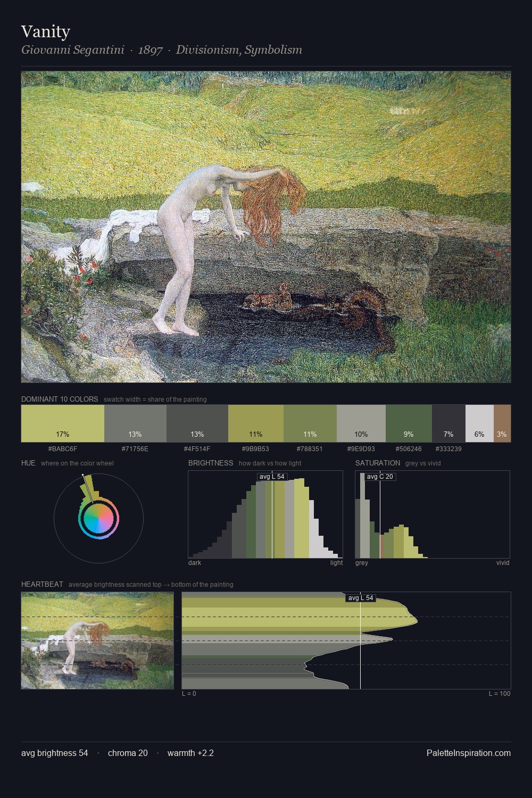
Task: Select the 13% grey swatch #71756E
Action: (135, 423)
